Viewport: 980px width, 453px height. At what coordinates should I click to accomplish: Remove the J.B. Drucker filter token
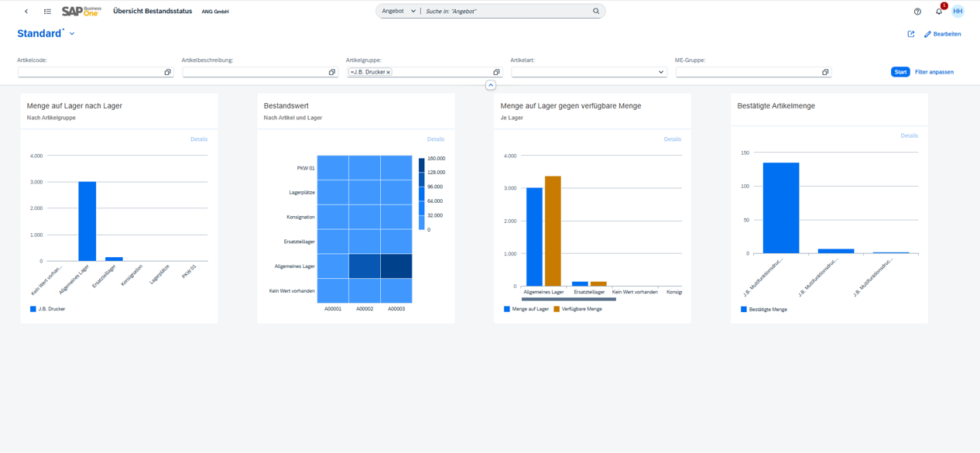pos(389,72)
